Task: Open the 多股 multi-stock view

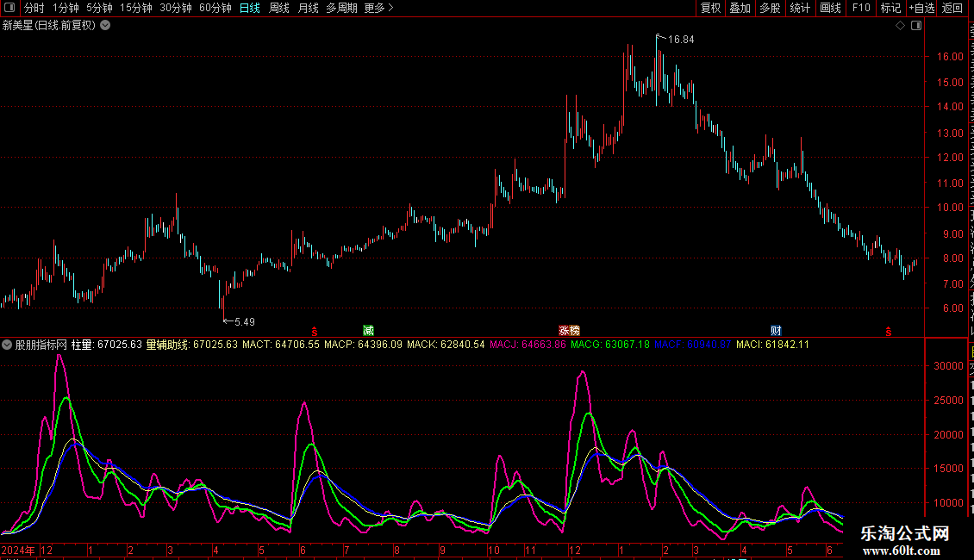Action: coord(771,8)
